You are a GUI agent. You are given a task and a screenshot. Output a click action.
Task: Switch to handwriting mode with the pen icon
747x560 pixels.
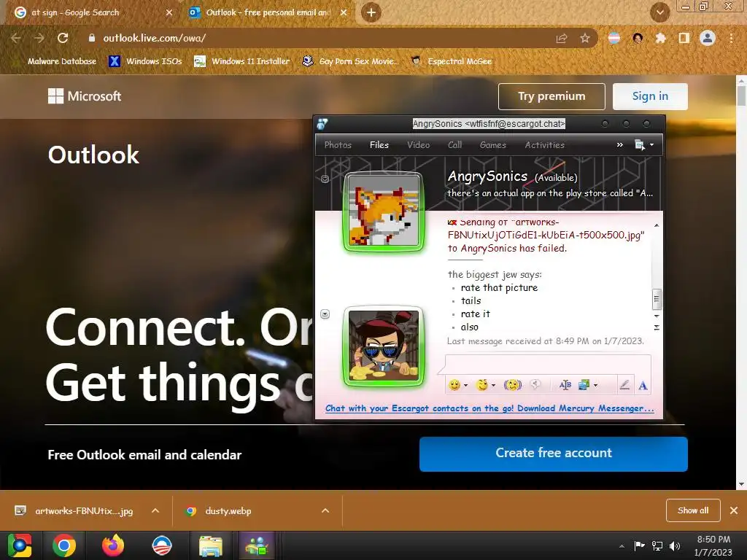pos(624,385)
